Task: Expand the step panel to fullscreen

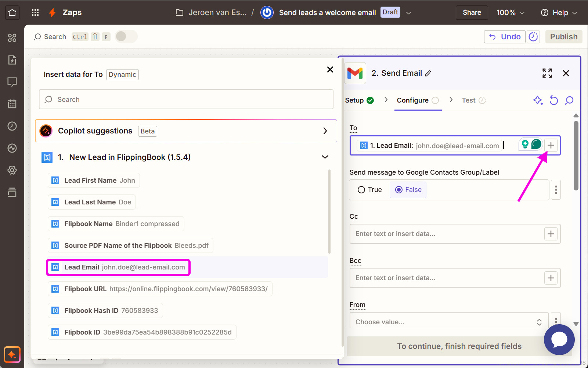Action: click(547, 73)
